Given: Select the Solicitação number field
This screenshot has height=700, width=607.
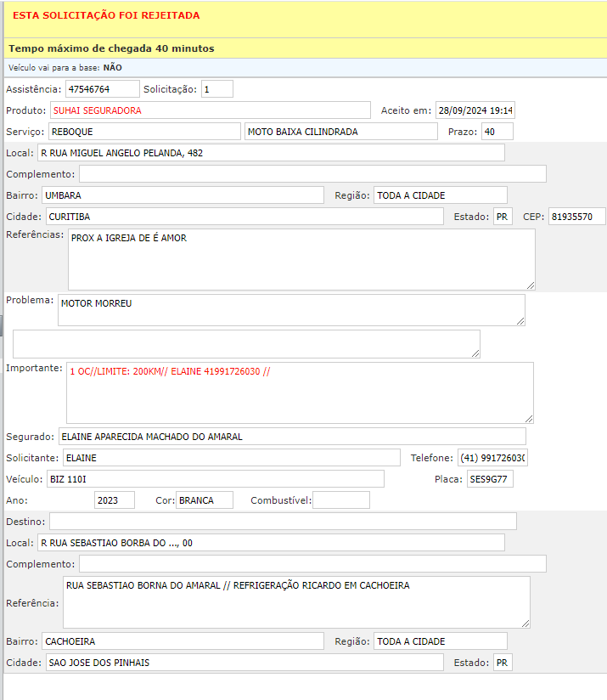Looking at the screenshot, I should [216, 89].
